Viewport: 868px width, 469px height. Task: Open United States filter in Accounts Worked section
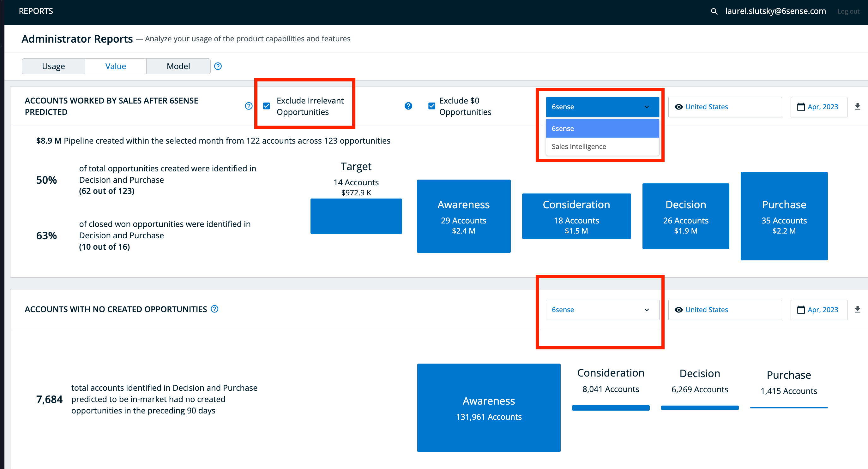pyautogui.click(x=725, y=107)
